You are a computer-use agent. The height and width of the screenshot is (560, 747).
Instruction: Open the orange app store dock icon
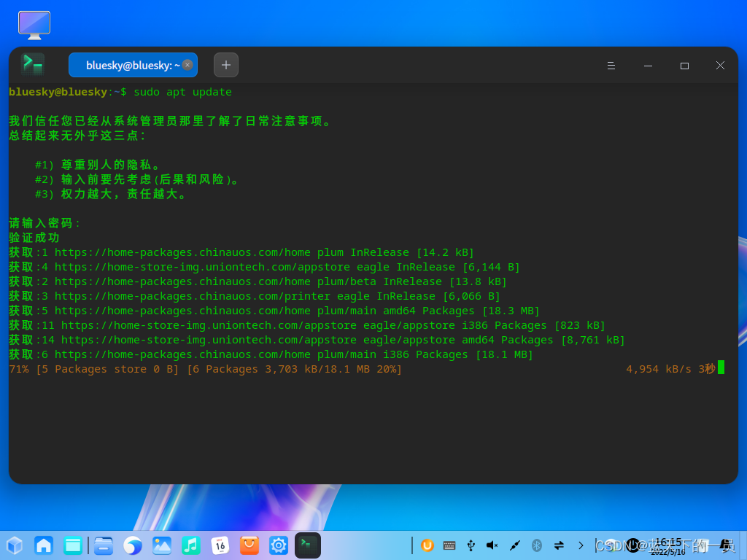point(249,545)
